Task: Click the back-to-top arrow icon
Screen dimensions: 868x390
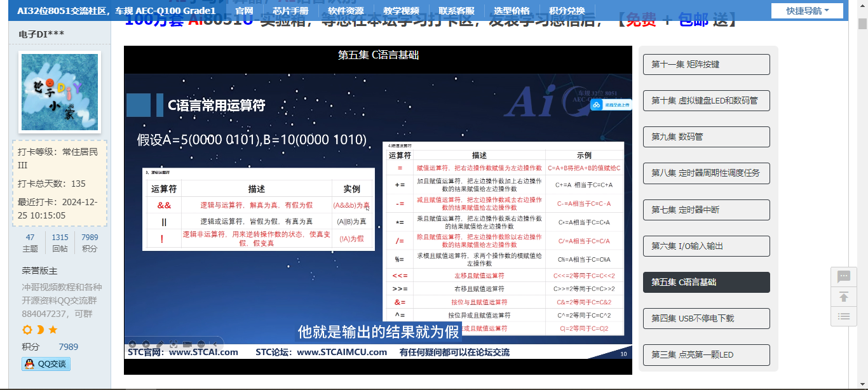Action: pyautogui.click(x=844, y=297)
